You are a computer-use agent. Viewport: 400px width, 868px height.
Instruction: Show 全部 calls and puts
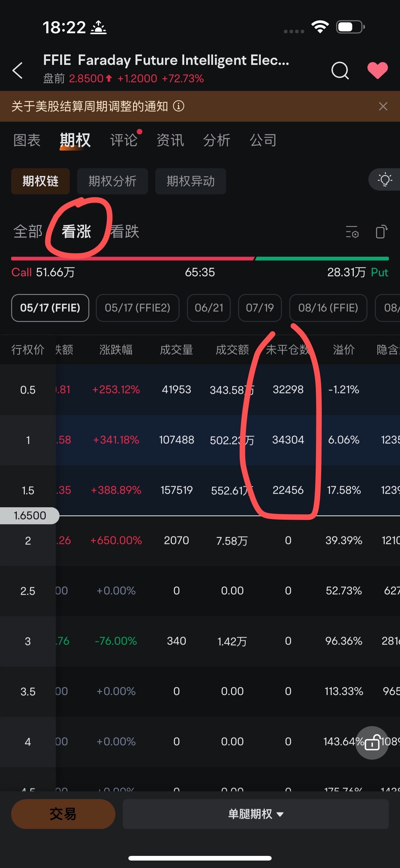pos(28,232)
